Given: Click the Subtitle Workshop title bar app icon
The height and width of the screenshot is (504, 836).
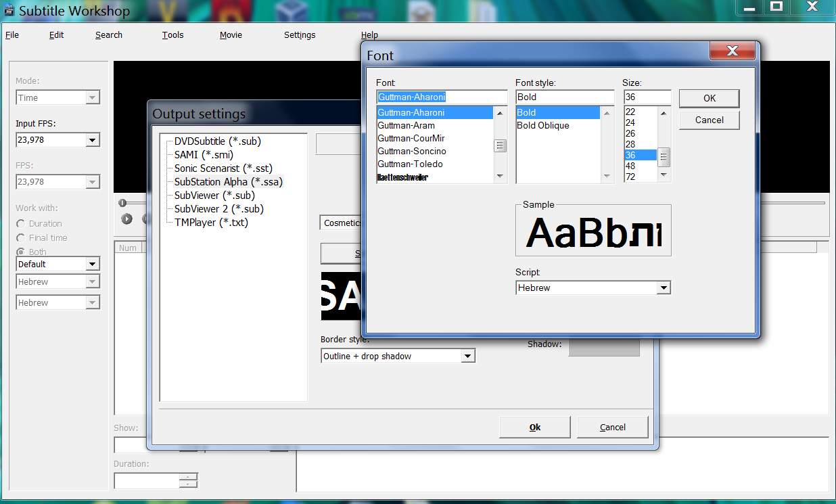Looking at the screenshot, I should pos(9,12).
